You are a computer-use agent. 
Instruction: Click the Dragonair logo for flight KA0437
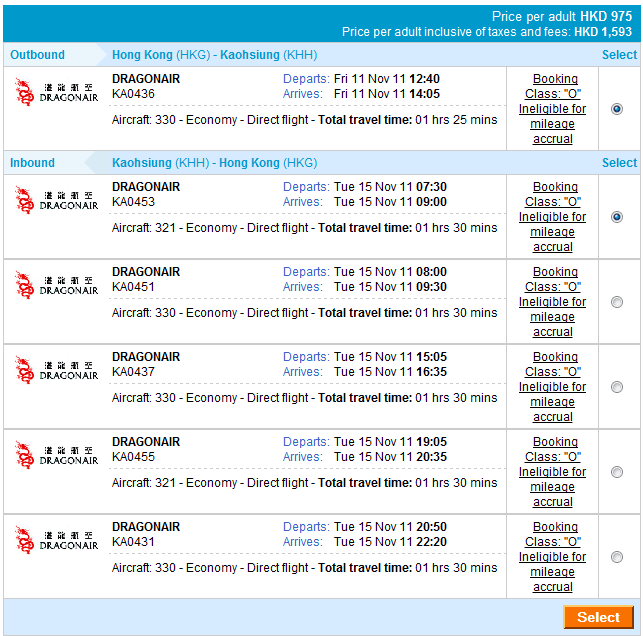point(57,370)
